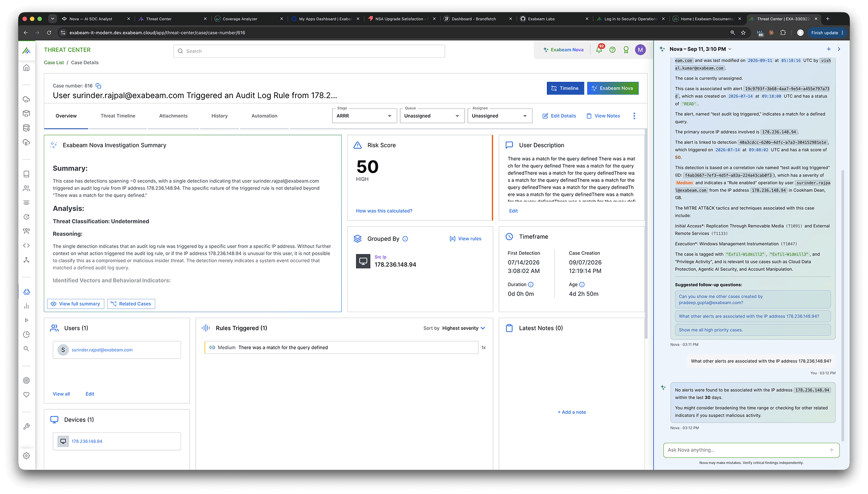
Task: Click the Grouped By info icon
Action: (405, 239)
